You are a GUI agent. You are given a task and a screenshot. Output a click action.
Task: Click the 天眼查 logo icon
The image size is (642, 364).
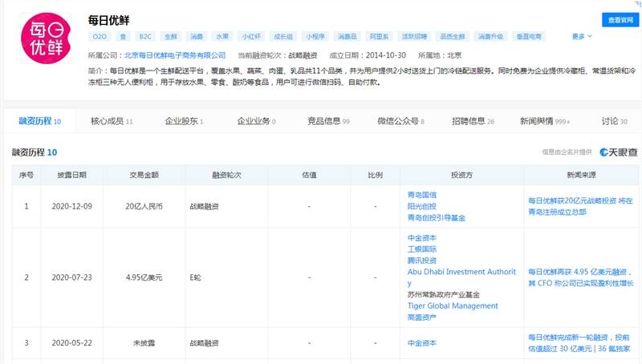pyautogui.click(x=619, y=152)
